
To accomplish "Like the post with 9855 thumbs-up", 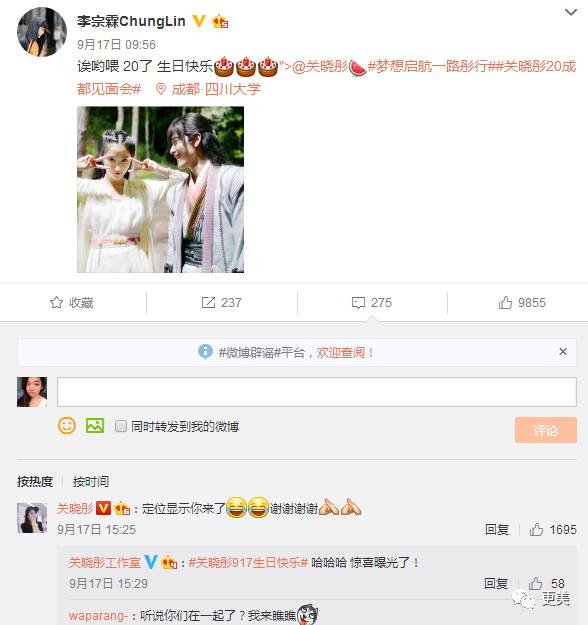I will coord(505,303).
